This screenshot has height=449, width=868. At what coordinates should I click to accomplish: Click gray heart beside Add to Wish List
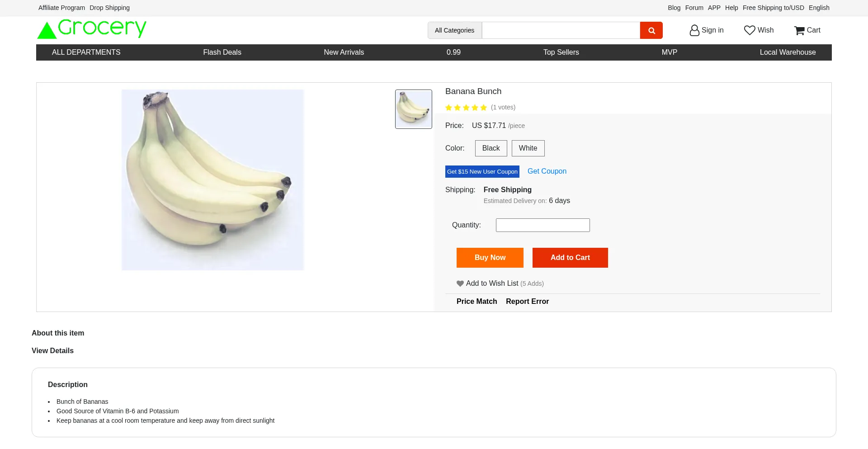(x=460, y=284)
